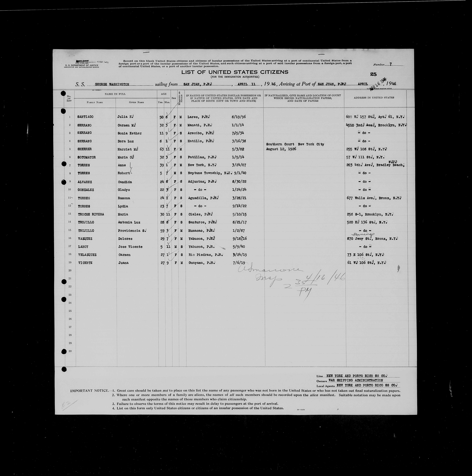The image size is (472, 476).
Task: Click ship name GEORGE WASHINGTON
Action: click(112, 84)
